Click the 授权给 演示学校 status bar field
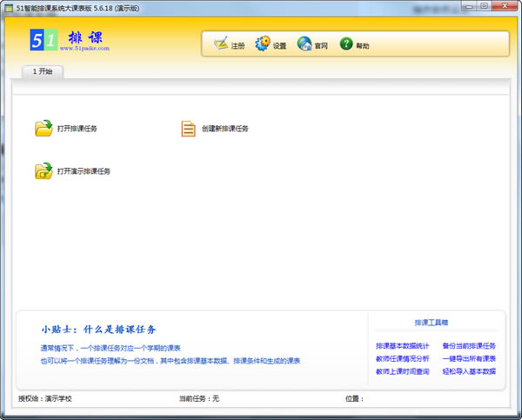The height and width of the screenshot is (420, 522). tap(46, 399)
